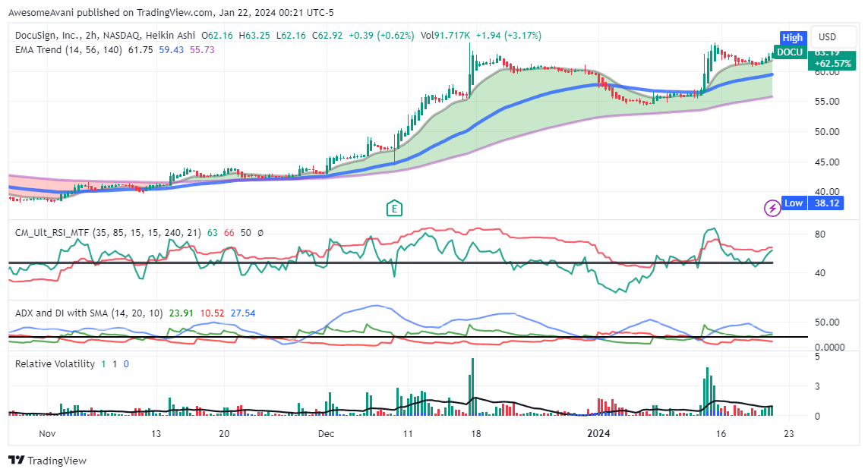The image size is (868, 475).
Task: Click the purple lightning bolt icon
Action: click(772, 209)
